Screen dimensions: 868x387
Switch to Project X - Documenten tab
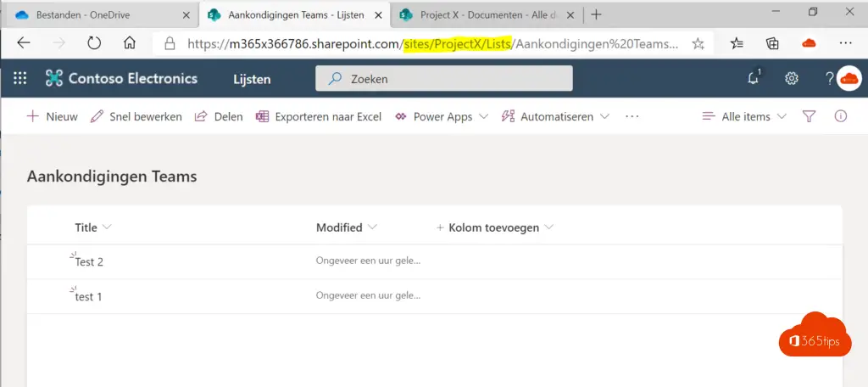point(487,14)
